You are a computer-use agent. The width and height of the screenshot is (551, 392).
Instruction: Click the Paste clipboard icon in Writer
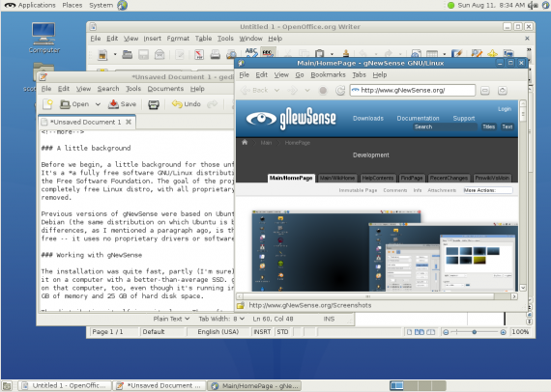point(319,54)
